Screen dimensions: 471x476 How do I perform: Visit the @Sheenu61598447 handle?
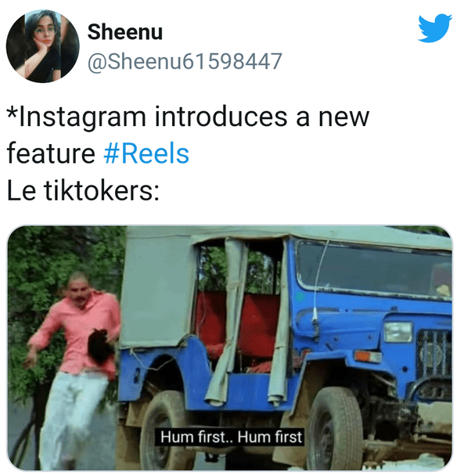point(185,62)
